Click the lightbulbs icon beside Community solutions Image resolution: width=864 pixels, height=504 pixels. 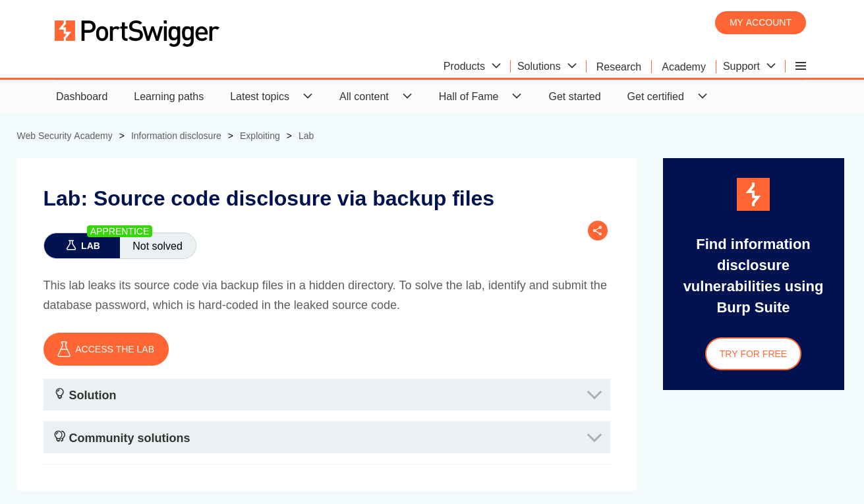tap(60, 437)
